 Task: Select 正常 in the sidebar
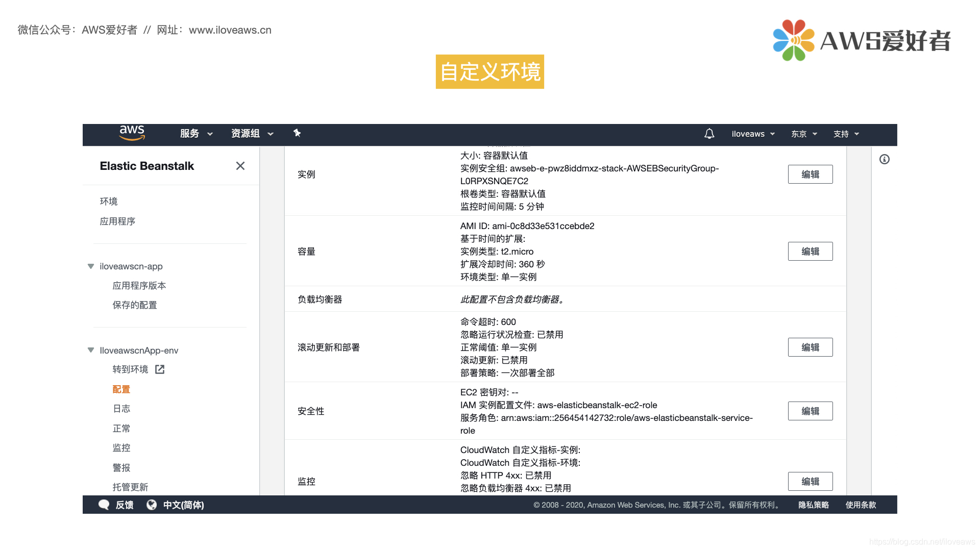click(x=121, y=429)
